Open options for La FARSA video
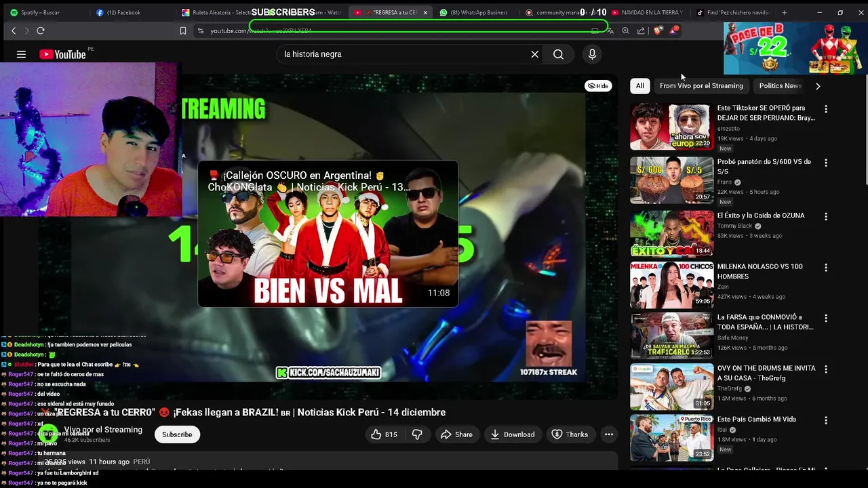 click(x=825, y=318)
